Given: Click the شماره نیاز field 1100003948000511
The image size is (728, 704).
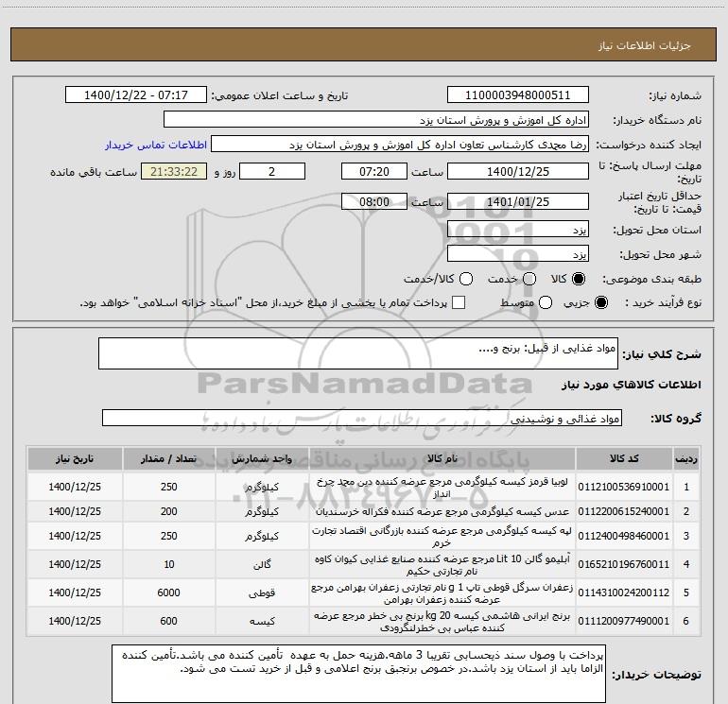Looking at the screenshot, I should pos(518,94).
